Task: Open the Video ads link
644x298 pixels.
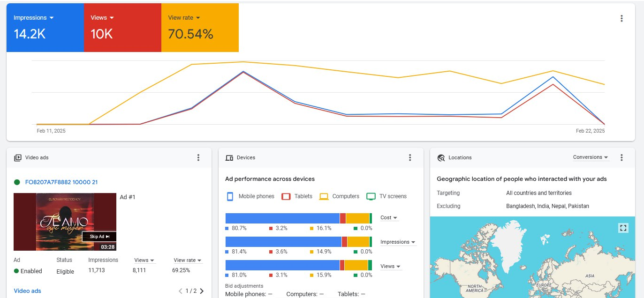Action: point(27,291)
